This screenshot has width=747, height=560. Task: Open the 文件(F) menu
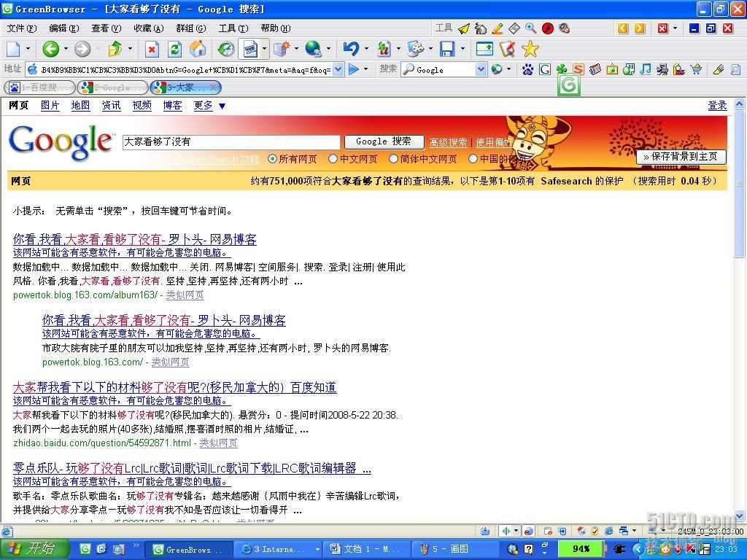[x=22, y=28]
